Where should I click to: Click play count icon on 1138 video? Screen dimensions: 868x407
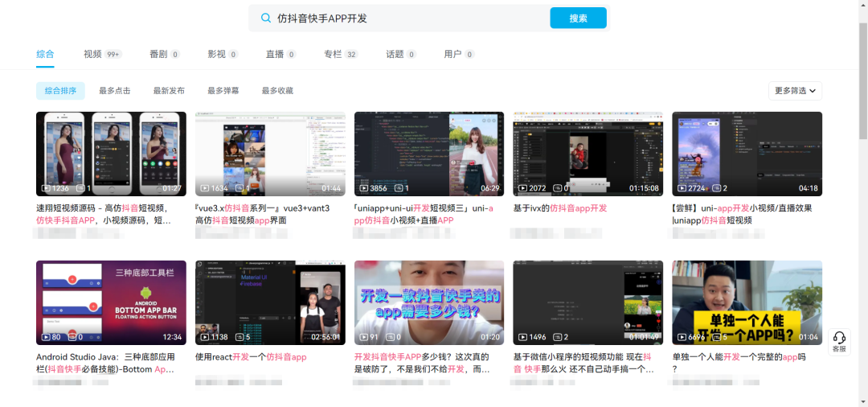205,337
